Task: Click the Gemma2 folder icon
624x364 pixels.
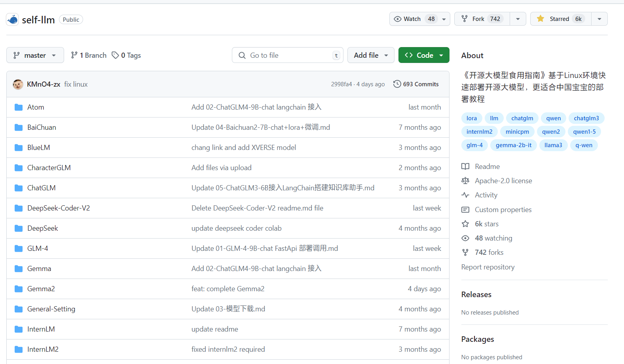Action: (19, 289)
